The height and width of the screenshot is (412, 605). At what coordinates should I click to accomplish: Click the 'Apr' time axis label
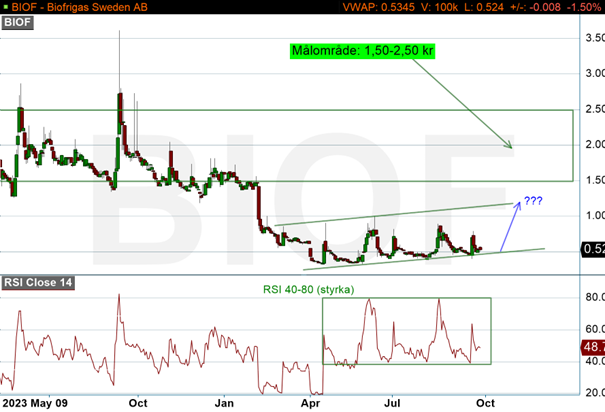311,402
